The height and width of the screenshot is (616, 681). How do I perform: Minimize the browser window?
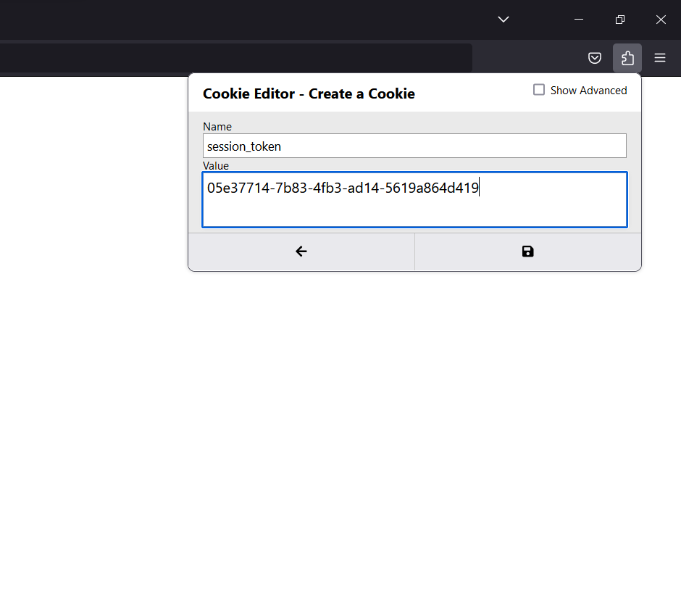tap(579, 20)
